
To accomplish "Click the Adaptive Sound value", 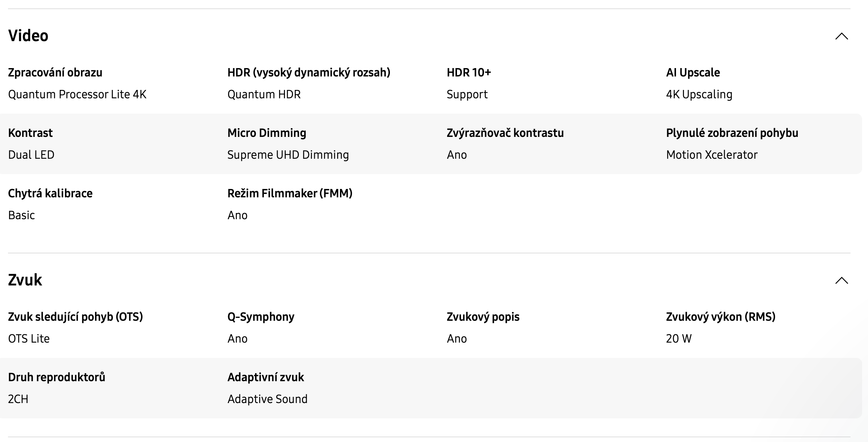I will point(267,399).
